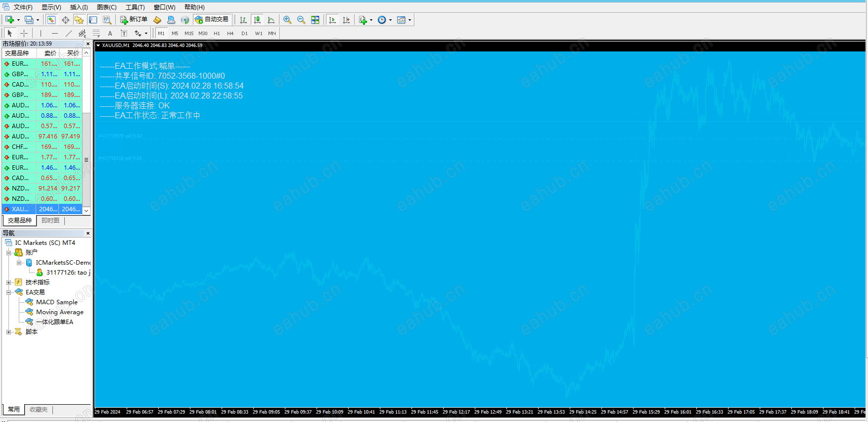The image size is (868, 422).
Task: Click the 新订单 new order button
Action: coord(134,20)
